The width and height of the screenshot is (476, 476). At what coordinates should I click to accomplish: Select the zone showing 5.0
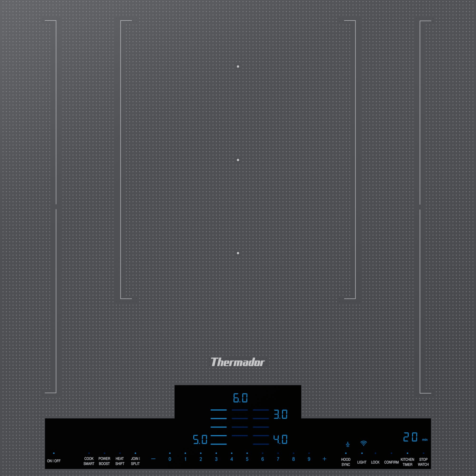[x=200, y=439]
